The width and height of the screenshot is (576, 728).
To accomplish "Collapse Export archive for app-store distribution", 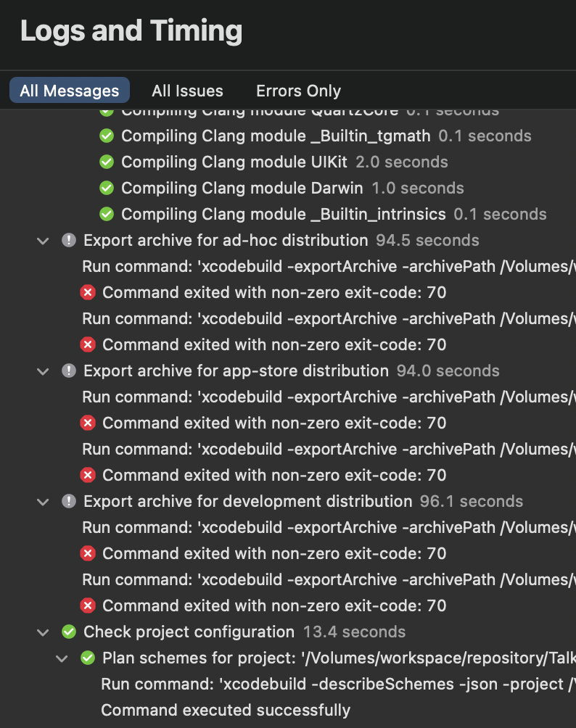I will 44,371.
